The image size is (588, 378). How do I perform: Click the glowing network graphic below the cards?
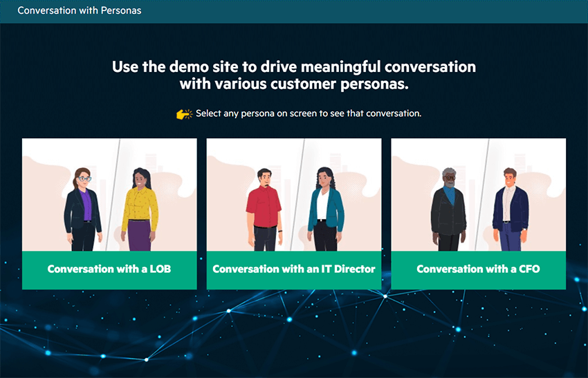[x=294, y=332]
